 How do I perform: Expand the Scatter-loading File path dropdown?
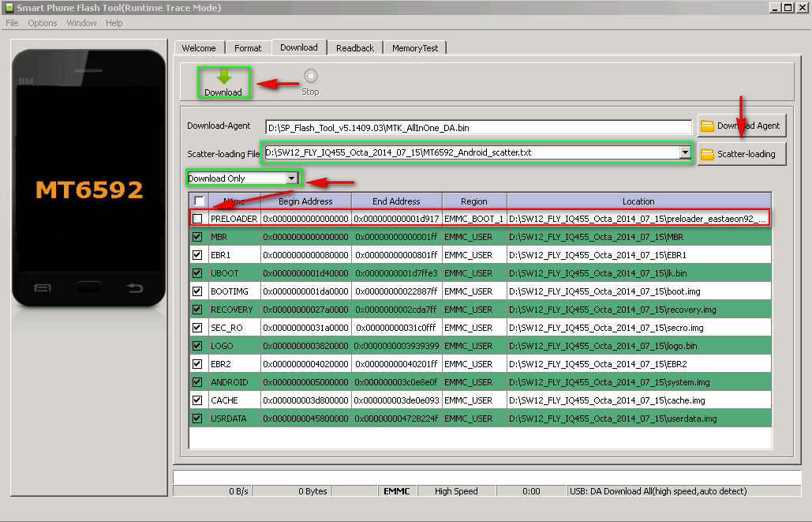pos(684,152)
